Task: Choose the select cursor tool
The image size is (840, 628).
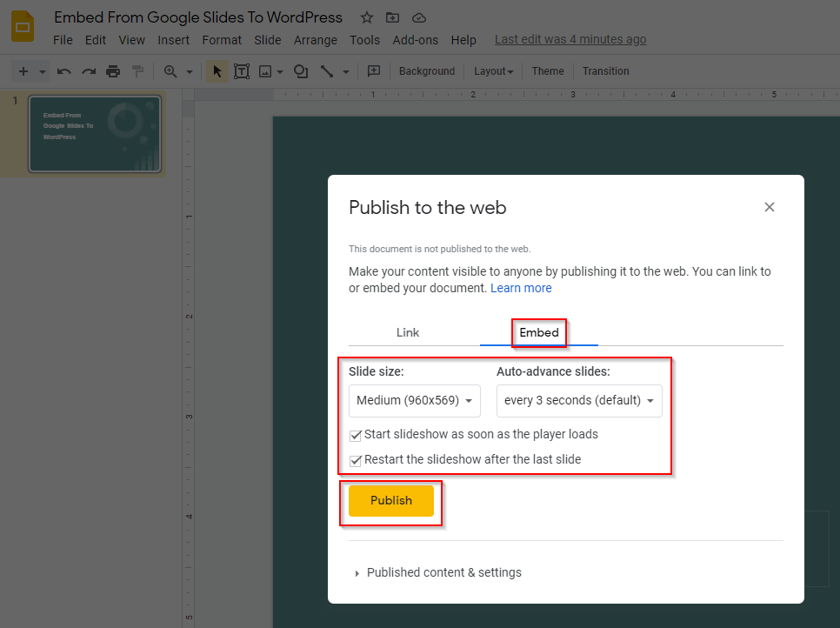Action: point(217,71)
